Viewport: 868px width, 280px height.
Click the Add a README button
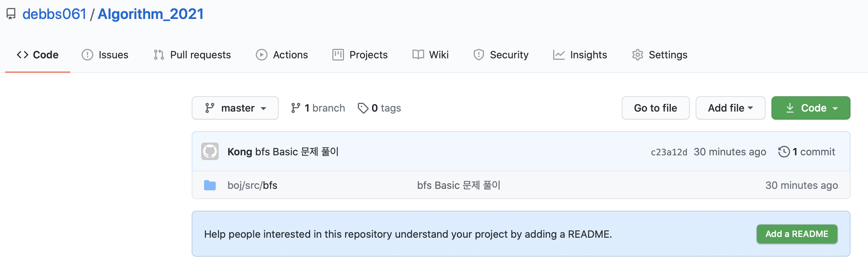pos(797,234)
